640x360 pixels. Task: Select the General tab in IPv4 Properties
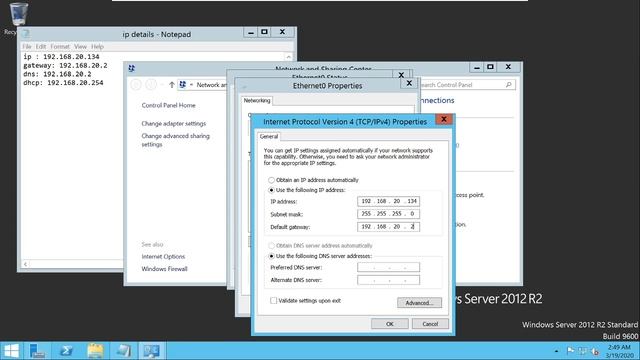point(269,136)
